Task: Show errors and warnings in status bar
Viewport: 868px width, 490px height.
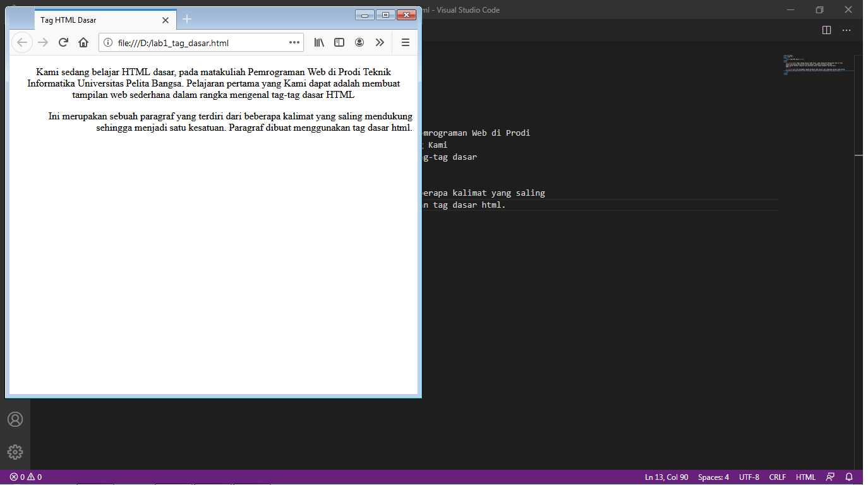Action: pos(26,477)
